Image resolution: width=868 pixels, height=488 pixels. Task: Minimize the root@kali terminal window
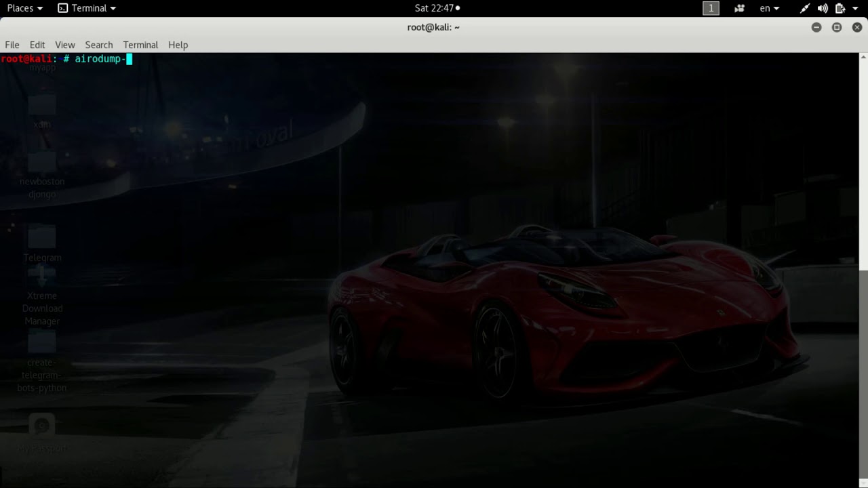pos(816,27)
